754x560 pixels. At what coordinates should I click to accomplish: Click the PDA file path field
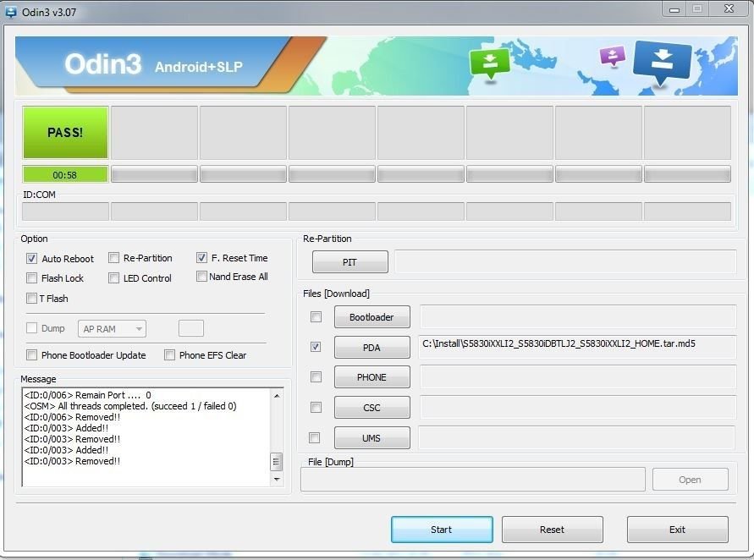coord(577,347)
